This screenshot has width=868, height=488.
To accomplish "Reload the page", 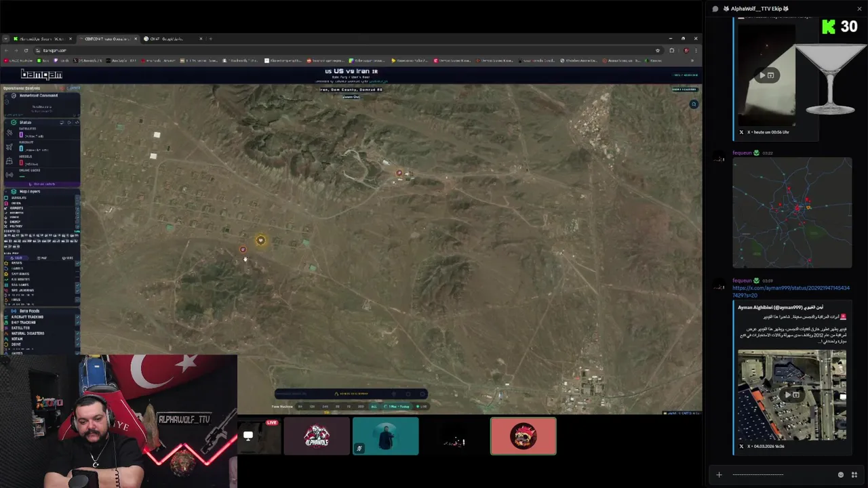I will coord(26,50).
